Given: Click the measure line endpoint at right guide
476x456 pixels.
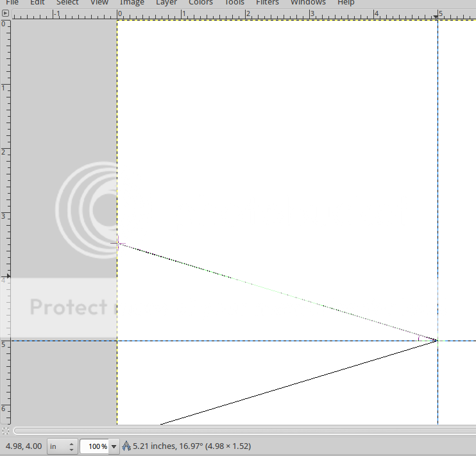Looking at the screenshot, I should [438, 341].
